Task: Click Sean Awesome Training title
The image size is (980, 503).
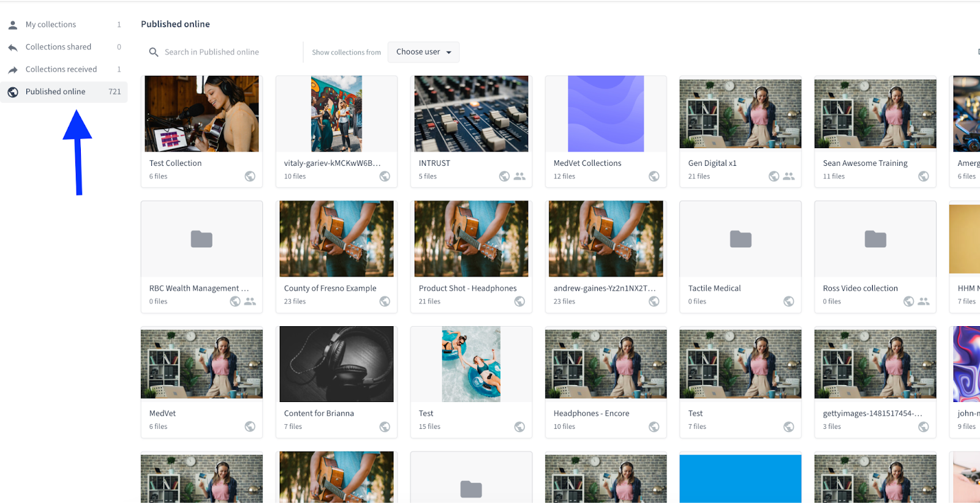Action: pyautogui.click(x=865, y=163)
